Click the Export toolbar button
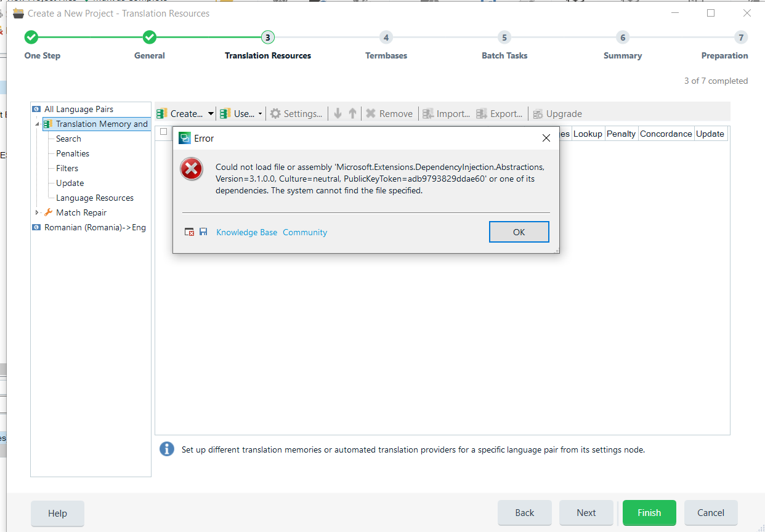765x532 pixels. coord(500,113)
